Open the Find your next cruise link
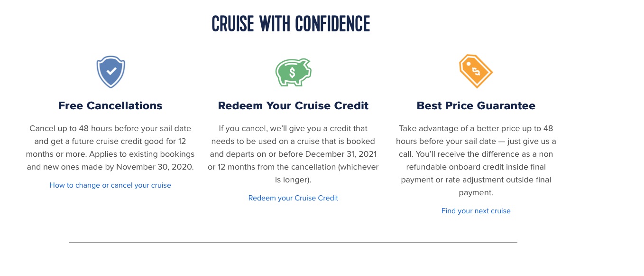The width and height of the screenshot is (644, 276). point(476,211)
